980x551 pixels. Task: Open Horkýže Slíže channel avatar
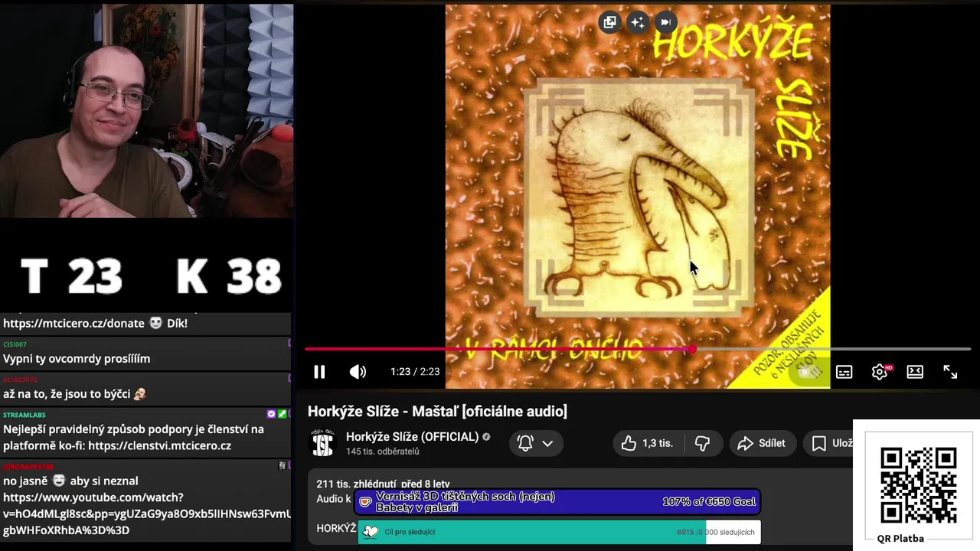[322, 443]
